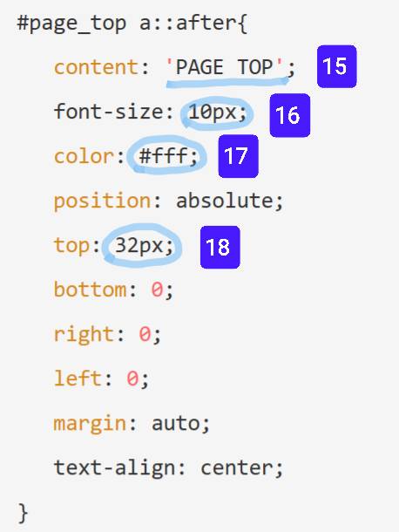Click the blue badge numbered 17
The width and height of the screenshot is (399, 532).
point(239,156)
